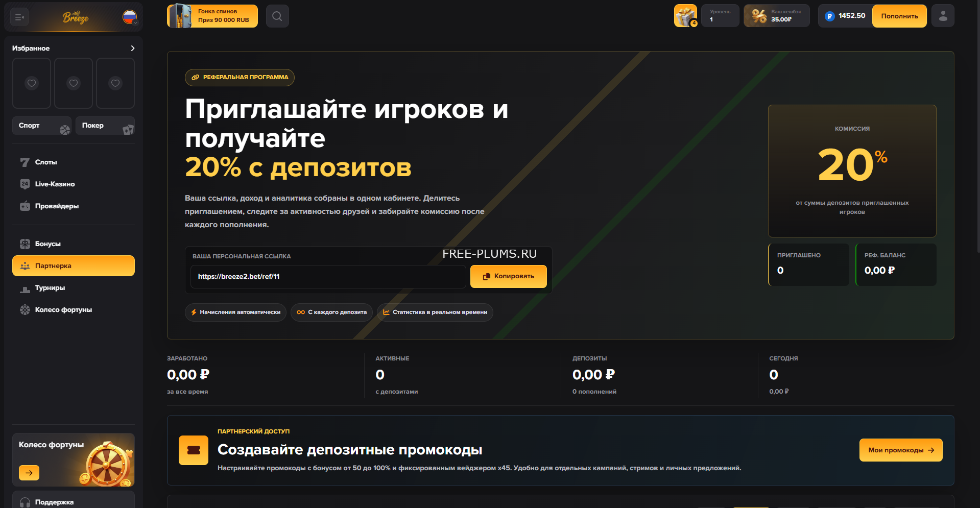
Task: Click the Копировать button
Action: click(509, 276)
